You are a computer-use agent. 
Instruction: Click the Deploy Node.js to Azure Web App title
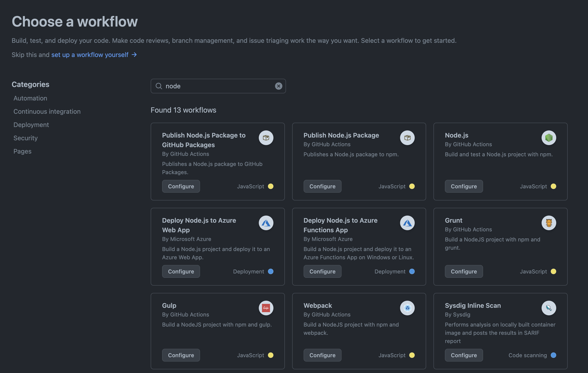[199, 225]
